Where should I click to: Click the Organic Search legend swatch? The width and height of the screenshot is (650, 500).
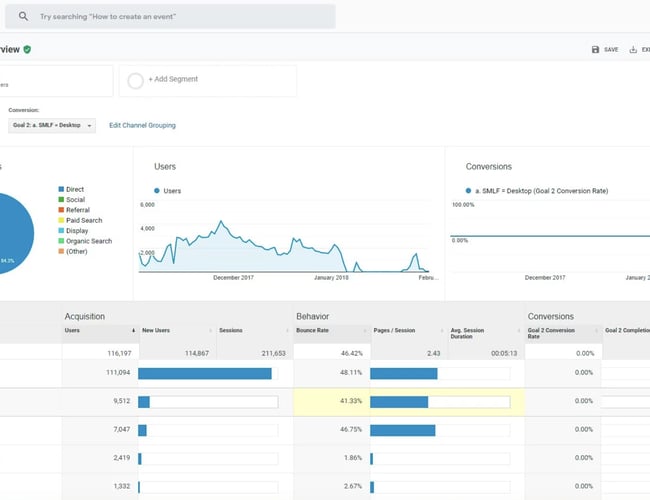pos(61,241)
